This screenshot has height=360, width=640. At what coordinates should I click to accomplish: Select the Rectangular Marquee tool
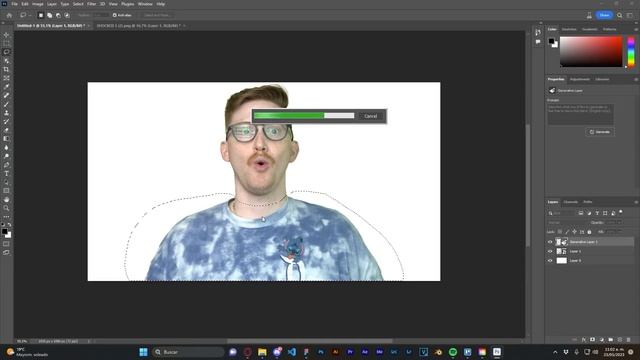tap(6, 43)
